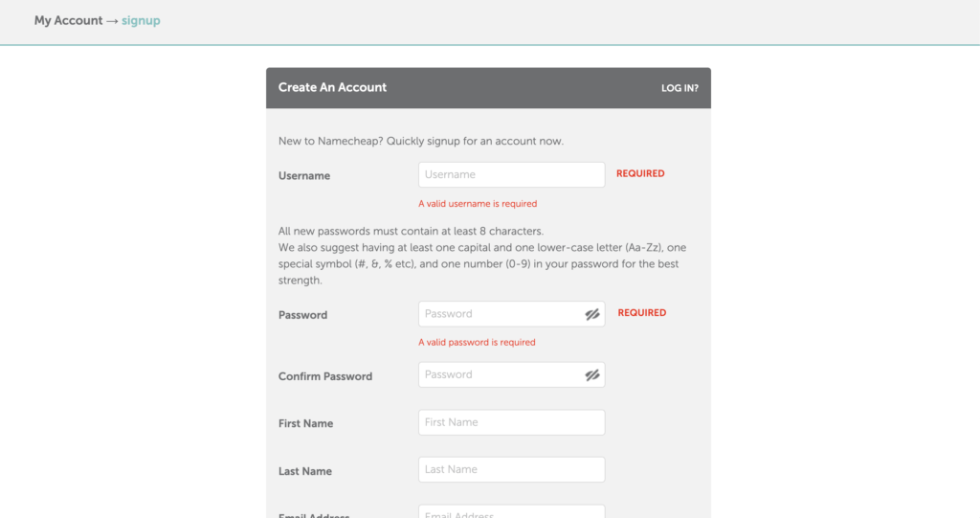
Task: Click the Username field label
Action: pyautogui.click(x=304, y=176)
